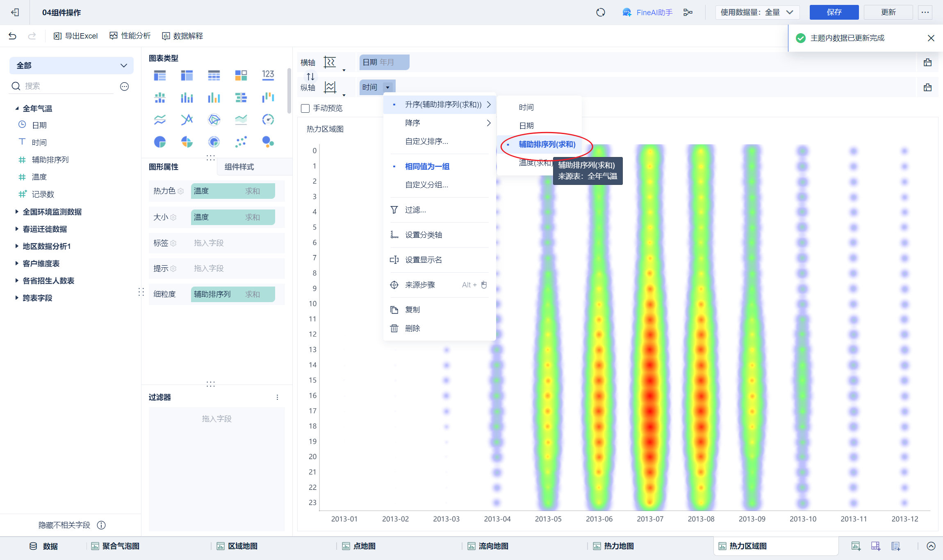Click the undo arrow icon
Image resolution: width=943 pixels, height=560 pixels.
coord(12,36)
